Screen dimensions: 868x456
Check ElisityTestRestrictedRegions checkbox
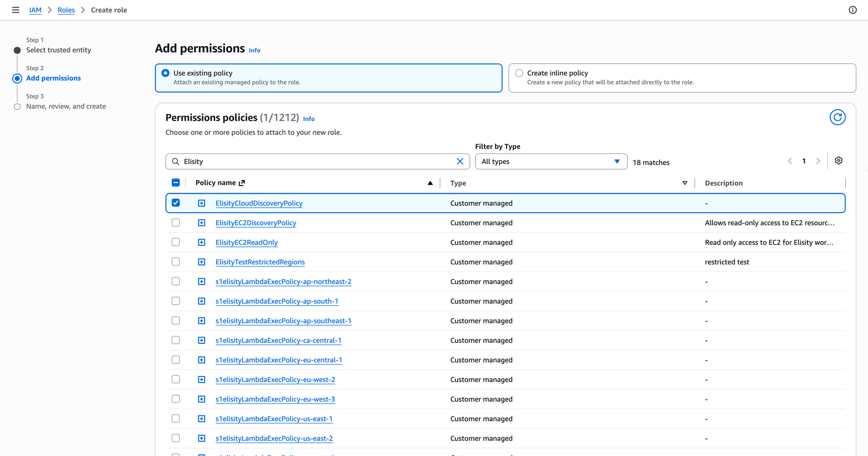pyautogui.click(x=175, y=261)
